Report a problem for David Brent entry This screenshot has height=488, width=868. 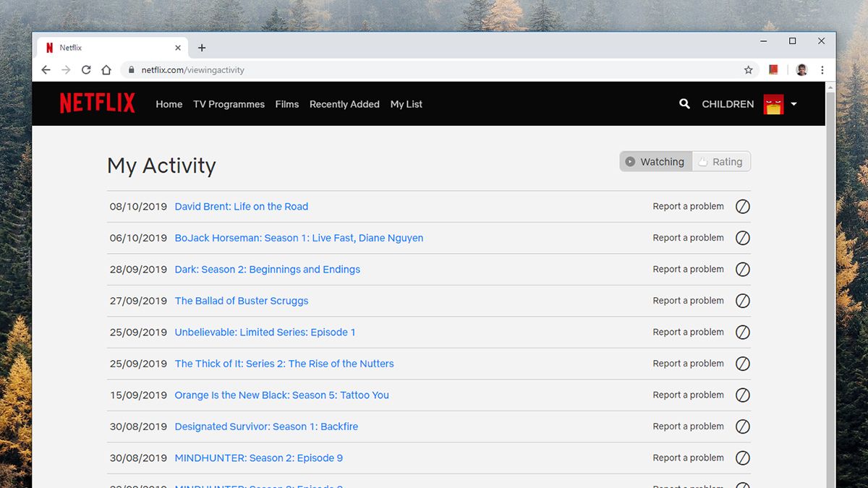pyautogui.click(x=688, y=207)
